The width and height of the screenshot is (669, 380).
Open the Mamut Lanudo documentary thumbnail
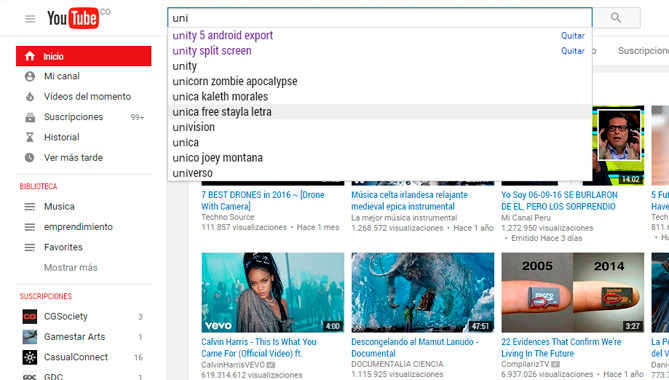(x=423, y=293)
